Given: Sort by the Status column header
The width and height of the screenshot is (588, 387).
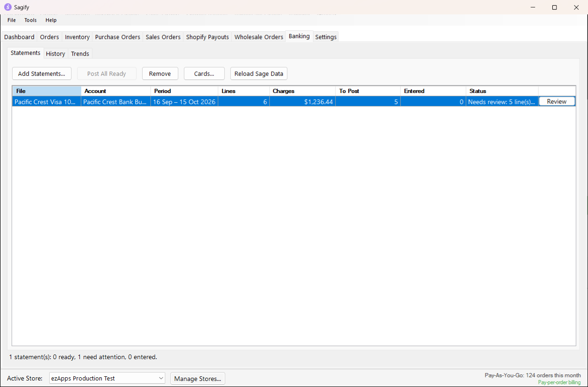Looking at the screenshot, I should (502, 91).
